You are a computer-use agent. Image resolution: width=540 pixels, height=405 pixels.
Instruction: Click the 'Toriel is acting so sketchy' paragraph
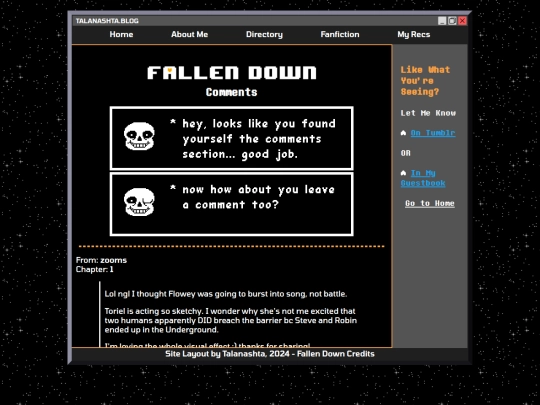[230, 320]
